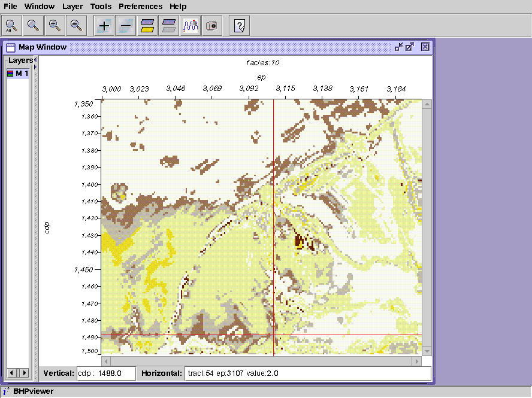Screen dimensions: 532x398
Task: Click the Layers list right scroll arrow
Action: (24, 373)
